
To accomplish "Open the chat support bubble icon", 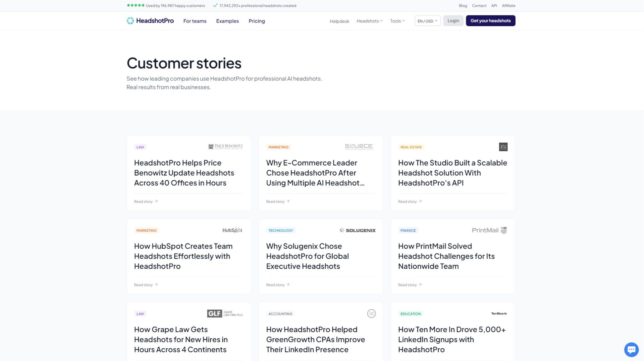I will click(x=631, y=350).
